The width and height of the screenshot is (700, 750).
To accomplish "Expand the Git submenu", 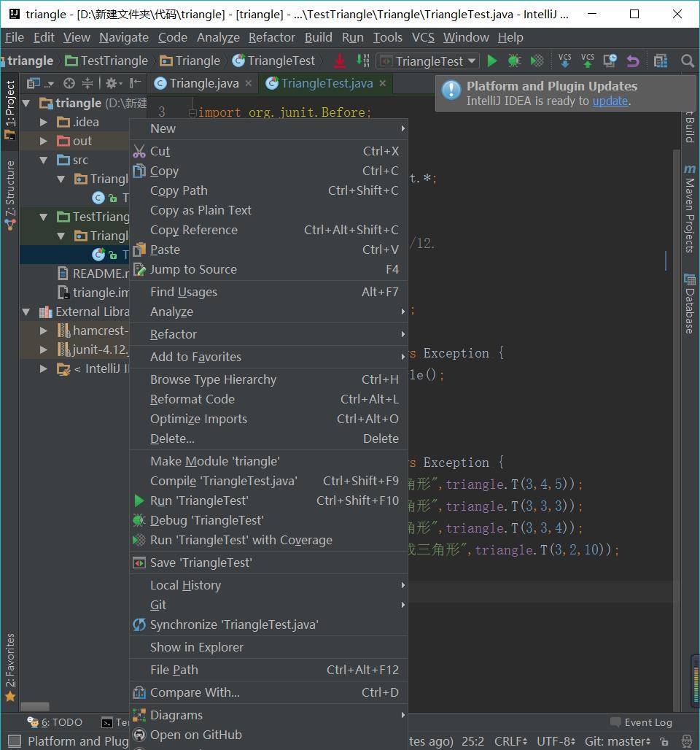I will coord(269,605).
